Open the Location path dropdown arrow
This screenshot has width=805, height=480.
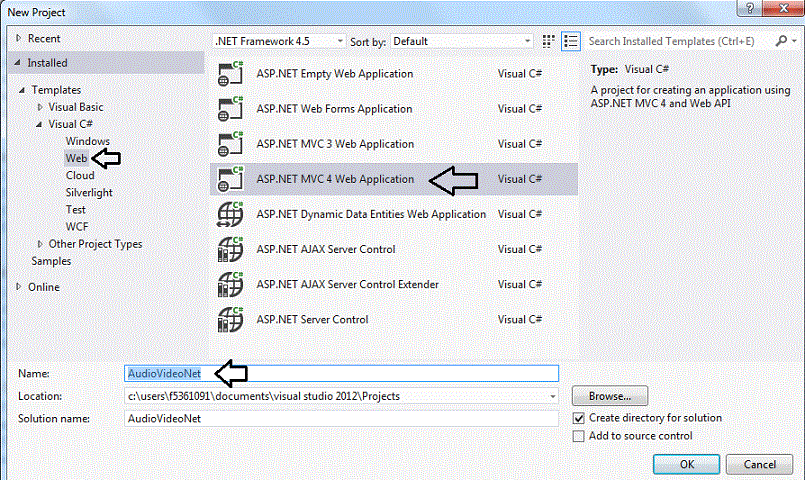552,396
